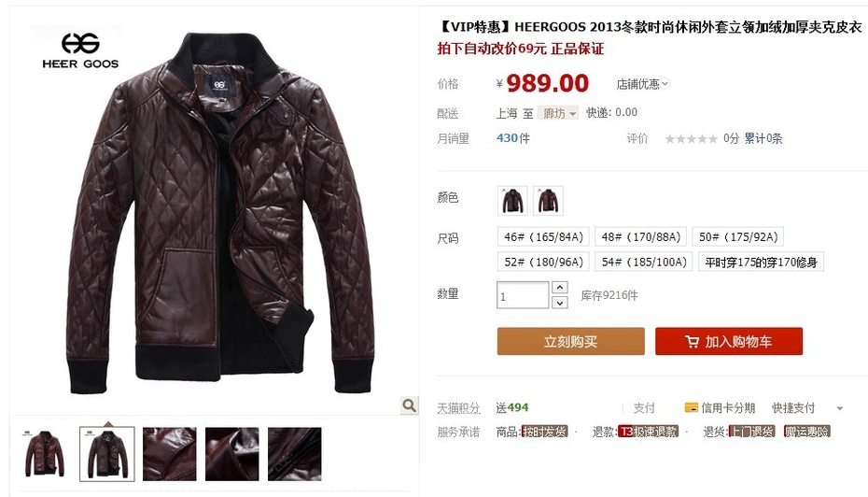Expand the payment options arrow
The width and height of the screenshot is (868, 497).
840,408
